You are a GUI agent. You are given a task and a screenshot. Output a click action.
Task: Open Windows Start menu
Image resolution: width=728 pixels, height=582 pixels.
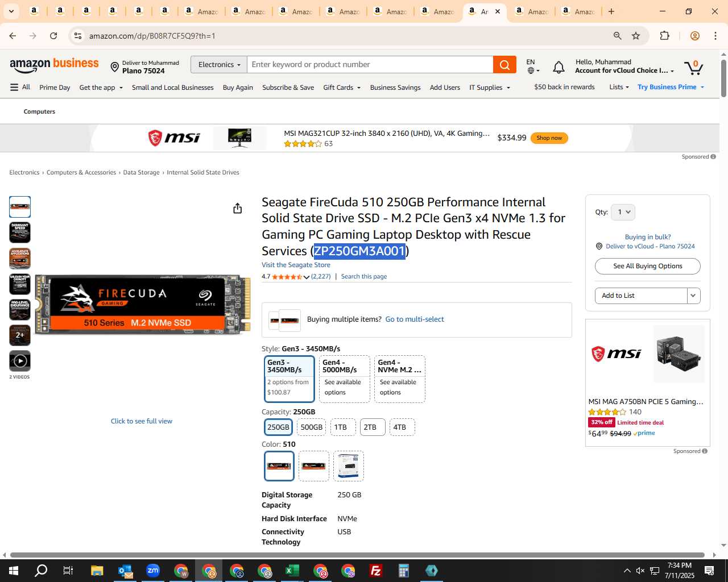[13, 571]
